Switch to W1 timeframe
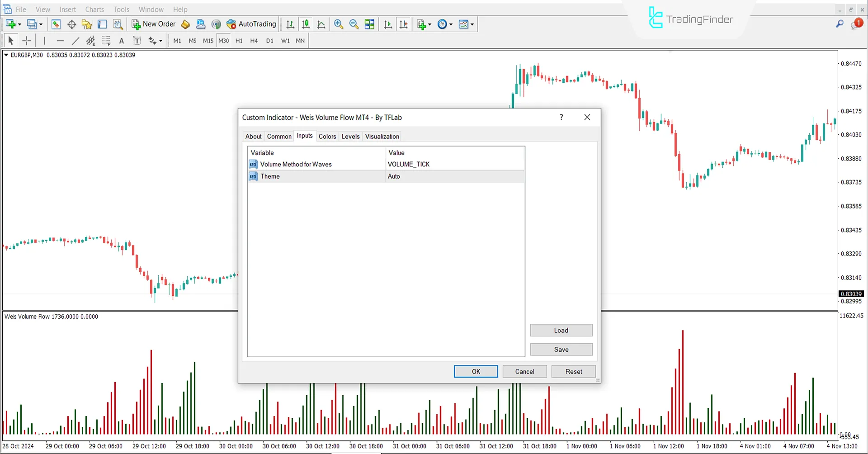868x454 pixels. pyautogui.click(x=285, y=41)
